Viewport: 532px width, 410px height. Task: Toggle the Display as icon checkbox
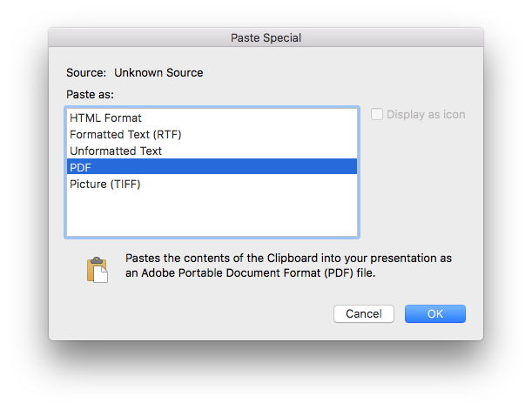(x=377, y=114)
